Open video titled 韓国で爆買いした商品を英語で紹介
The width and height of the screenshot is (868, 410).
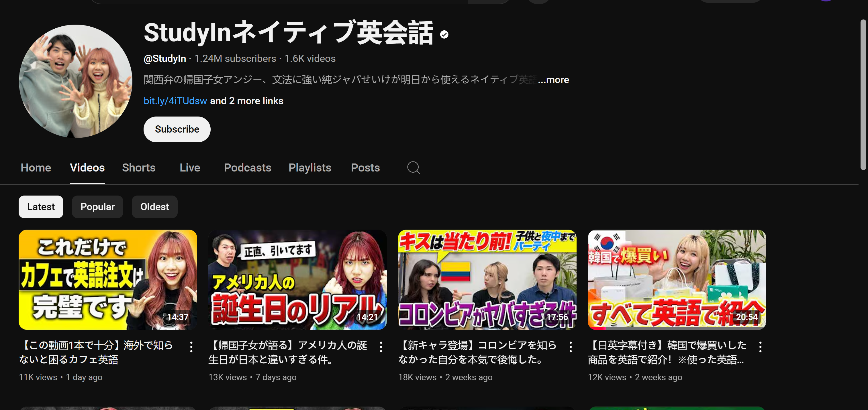point(667,352)
